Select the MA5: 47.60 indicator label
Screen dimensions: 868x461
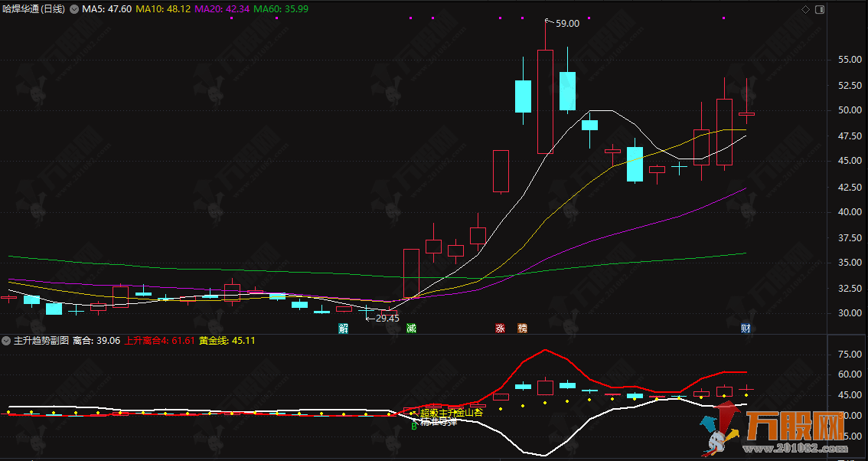point(106,9)
